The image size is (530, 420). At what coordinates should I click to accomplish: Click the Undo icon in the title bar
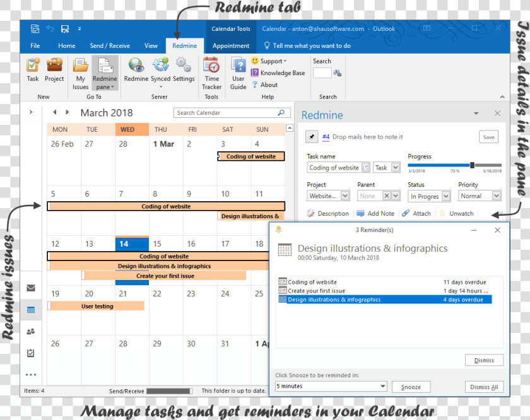point(50,29)
